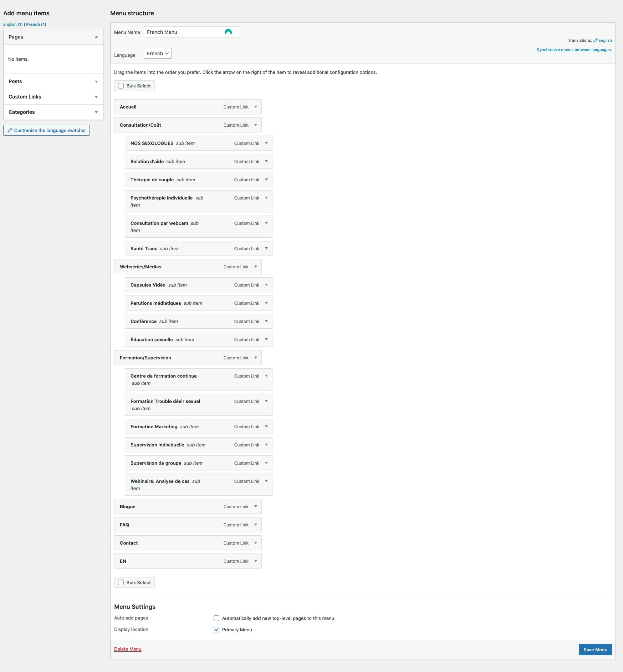
Task: Expand the Categories panel
Action: click(x=53, y=112)
